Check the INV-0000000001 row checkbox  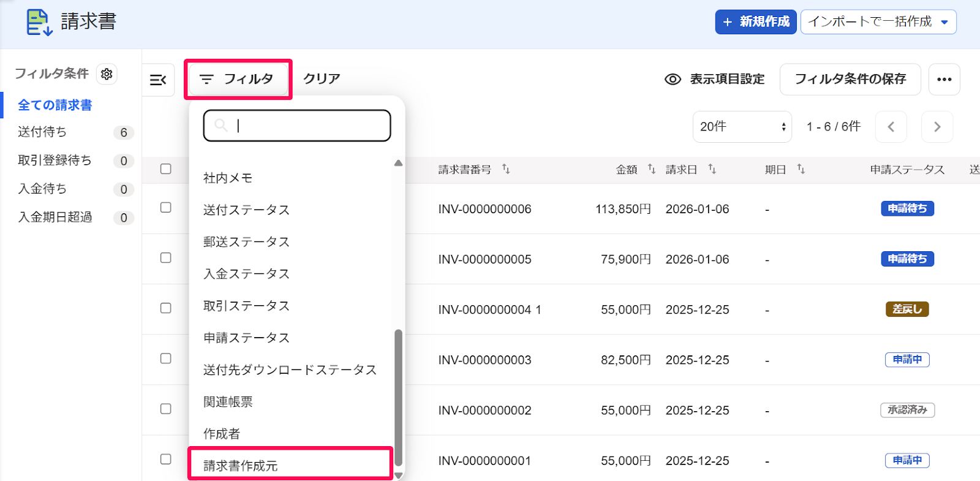pyautogui.click(x=166, y=458)
